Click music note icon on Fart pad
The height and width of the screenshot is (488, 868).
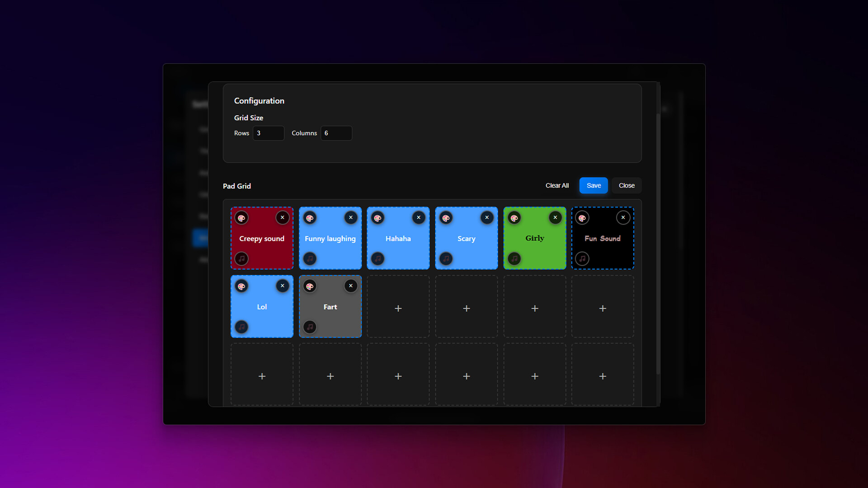pos(310,327)
